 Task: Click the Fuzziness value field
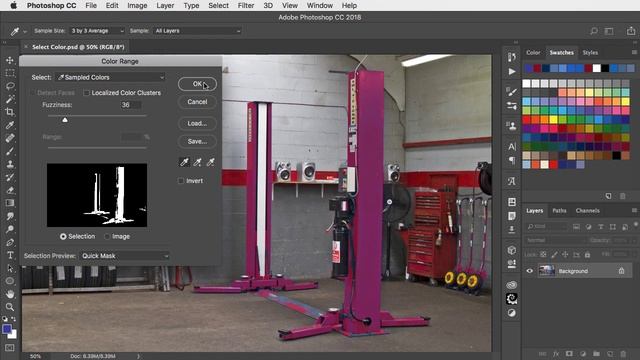click(131, 105)
